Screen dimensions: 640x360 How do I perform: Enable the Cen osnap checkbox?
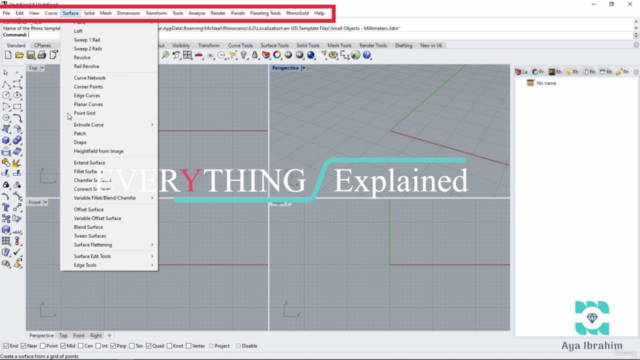[80, 346]
